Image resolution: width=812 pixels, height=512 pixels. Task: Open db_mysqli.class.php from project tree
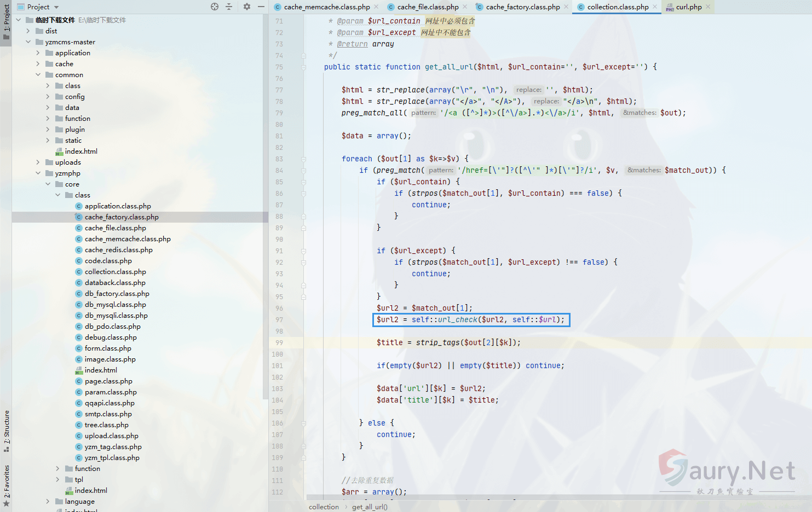116,316
